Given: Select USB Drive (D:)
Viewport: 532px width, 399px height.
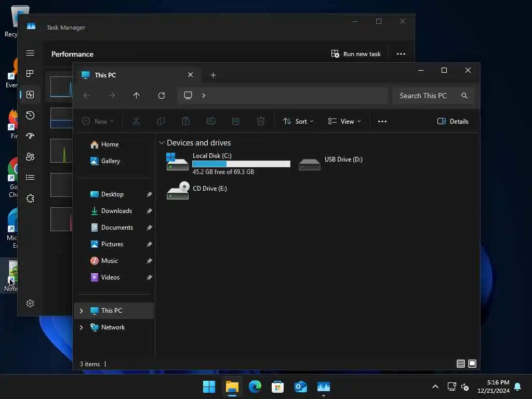Looking at the screenshot, I should tap(330, 164).
